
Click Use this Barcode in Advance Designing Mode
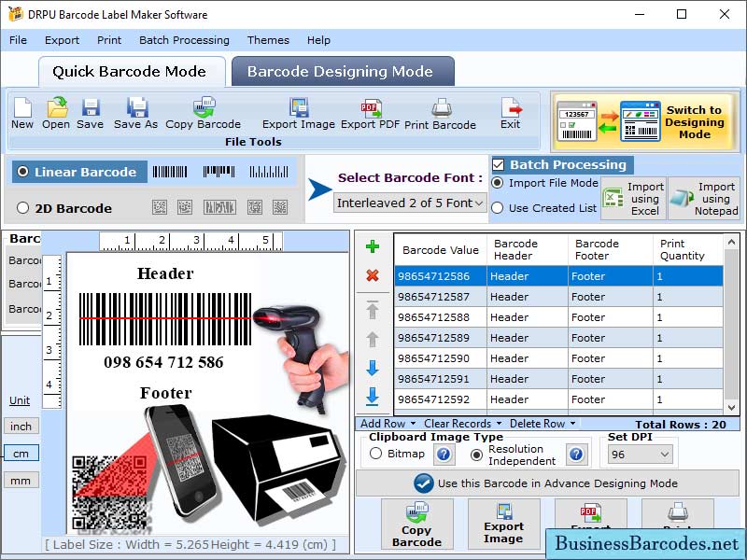pos(548,483)
